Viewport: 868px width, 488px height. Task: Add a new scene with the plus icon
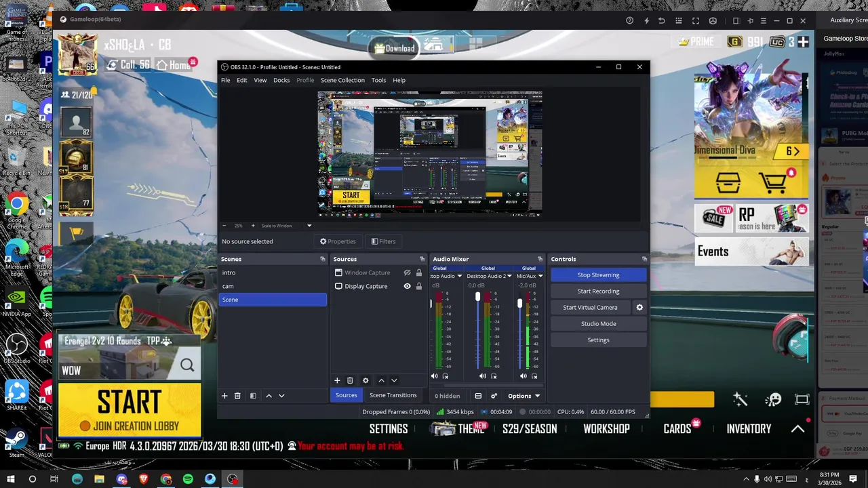224,396
